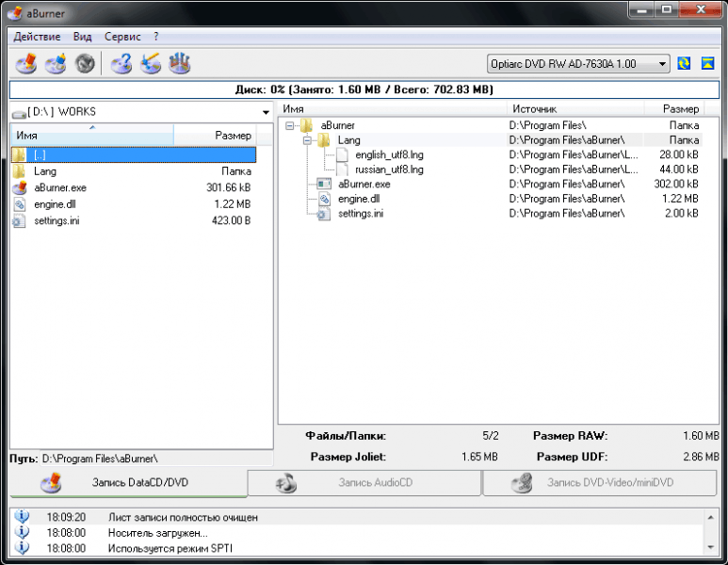Click the Lang folder icon in right tree
The height and width of the screenshot is (565, 728).
(x=324, y=140)
